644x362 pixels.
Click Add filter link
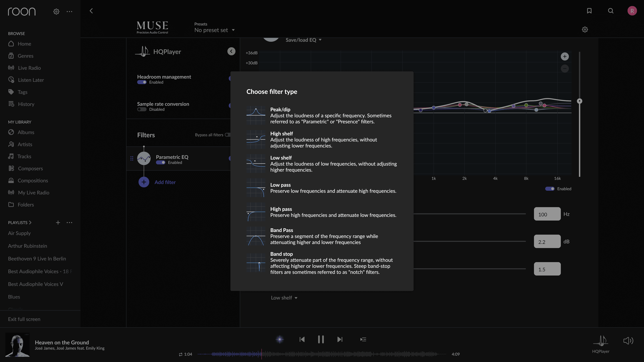click(165, 182)
